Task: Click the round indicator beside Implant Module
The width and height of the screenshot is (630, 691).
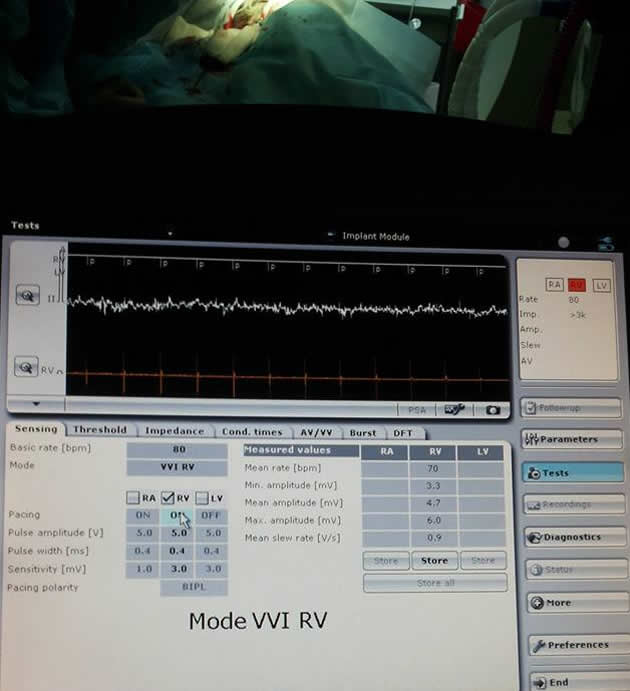Action: tap(563, 242)
